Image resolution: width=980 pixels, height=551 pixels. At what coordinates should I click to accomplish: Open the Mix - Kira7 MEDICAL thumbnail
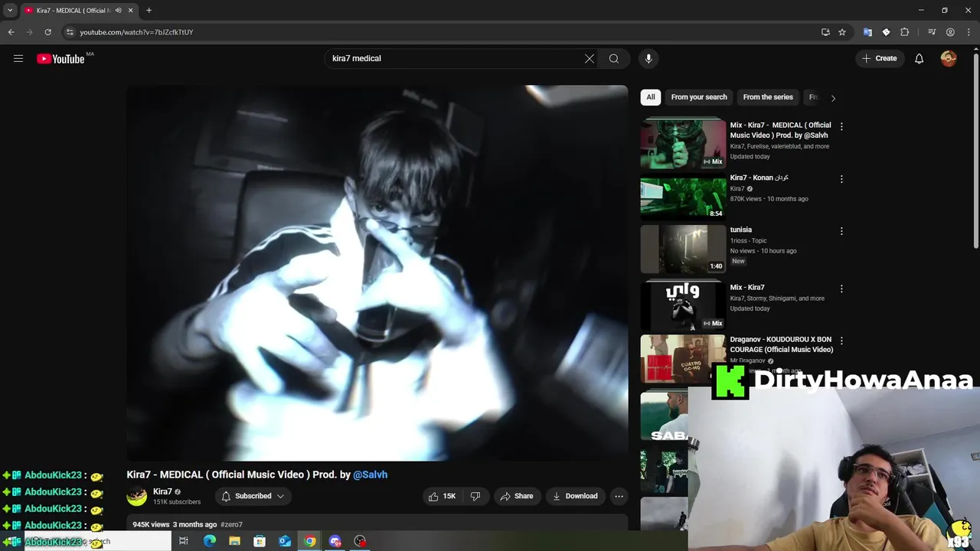(683, 144)
